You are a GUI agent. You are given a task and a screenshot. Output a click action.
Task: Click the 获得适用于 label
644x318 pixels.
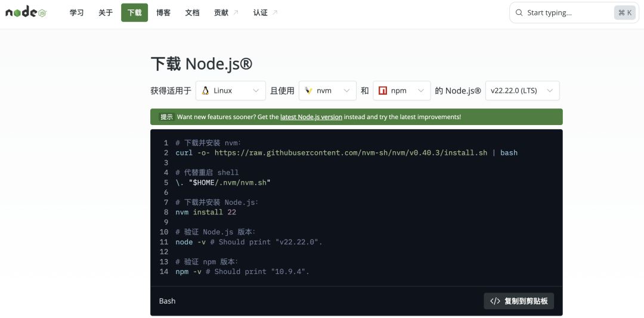pyautogui.click(x=171, y=91)
